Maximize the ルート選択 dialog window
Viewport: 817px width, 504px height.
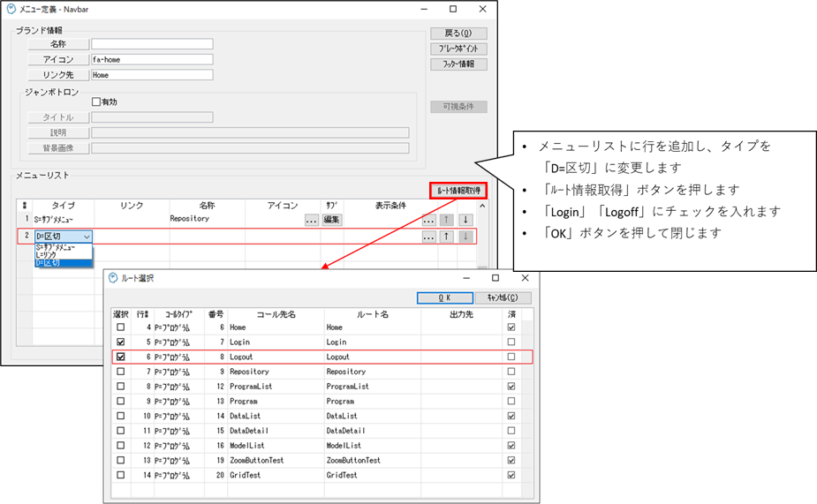tap(495, 278)
